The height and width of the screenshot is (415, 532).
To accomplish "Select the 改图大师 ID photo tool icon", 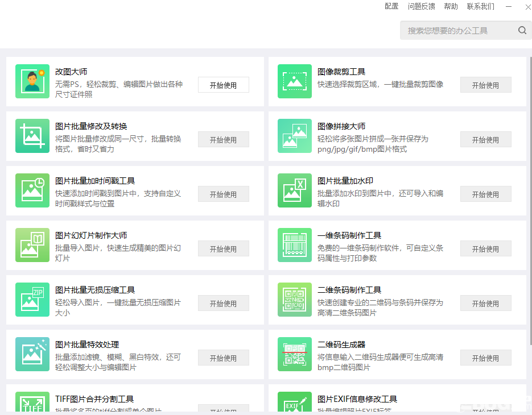I will (x=32, y=81).
